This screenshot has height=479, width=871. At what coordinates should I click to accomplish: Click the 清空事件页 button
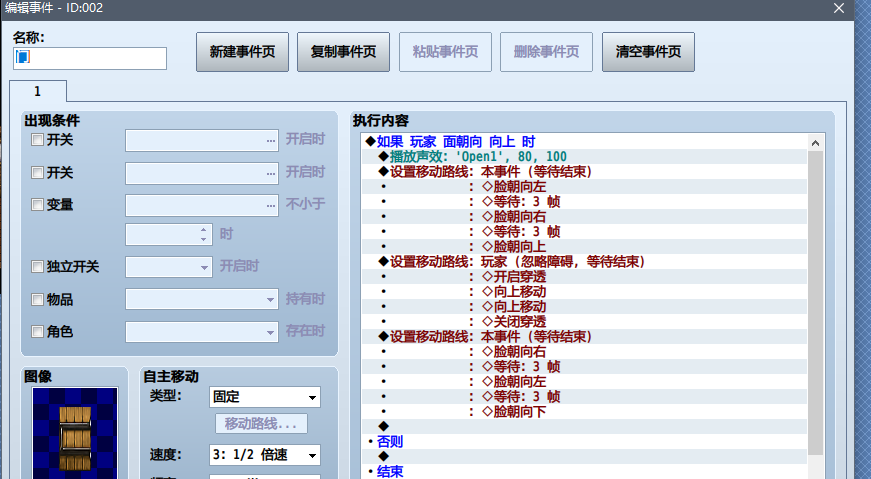(648, 52)
